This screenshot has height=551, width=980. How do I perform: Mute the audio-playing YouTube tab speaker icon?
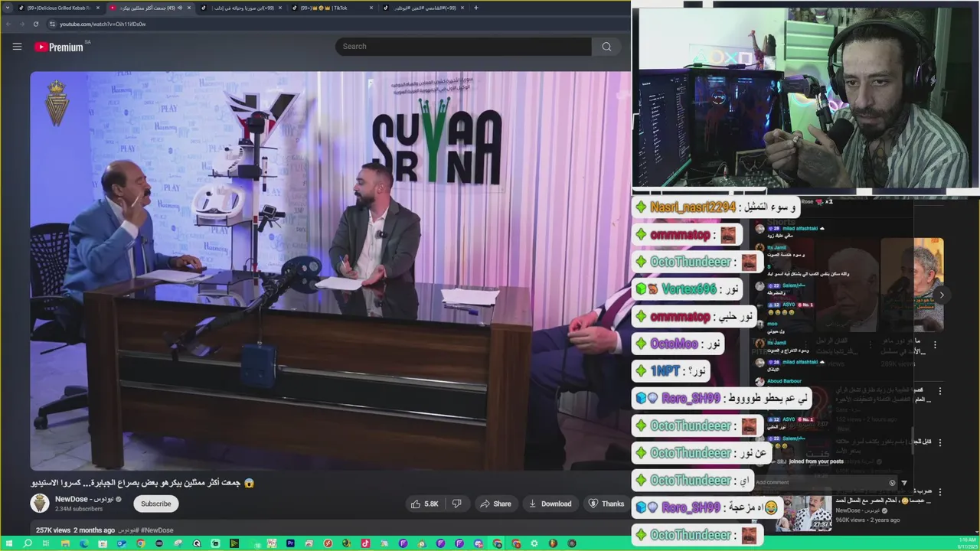point(178,8)
